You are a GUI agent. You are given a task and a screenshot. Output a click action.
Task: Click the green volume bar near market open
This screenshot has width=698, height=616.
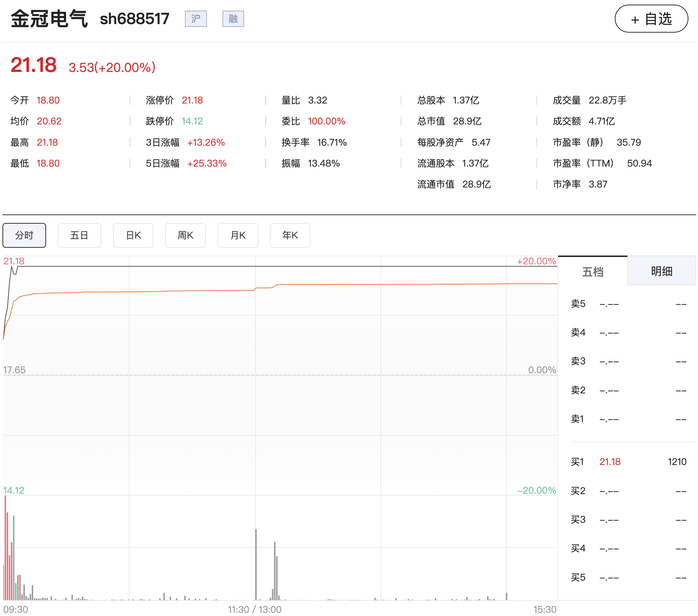pos(14,557)
